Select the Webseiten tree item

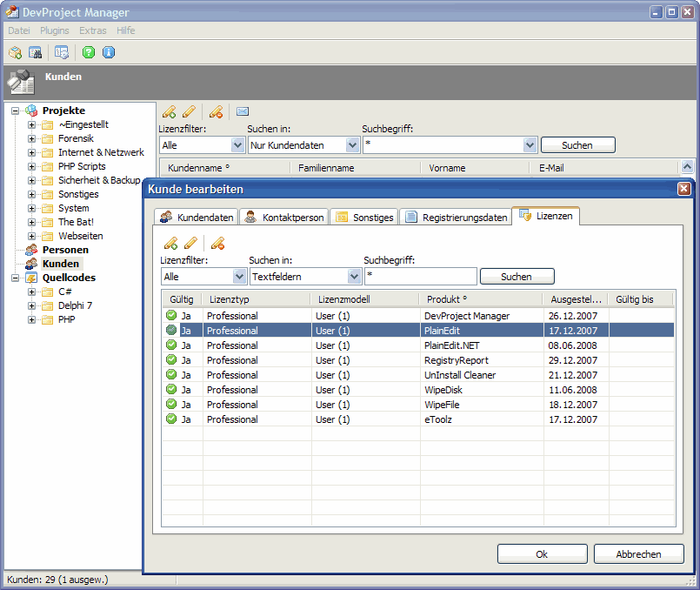(x=81, y=236)
